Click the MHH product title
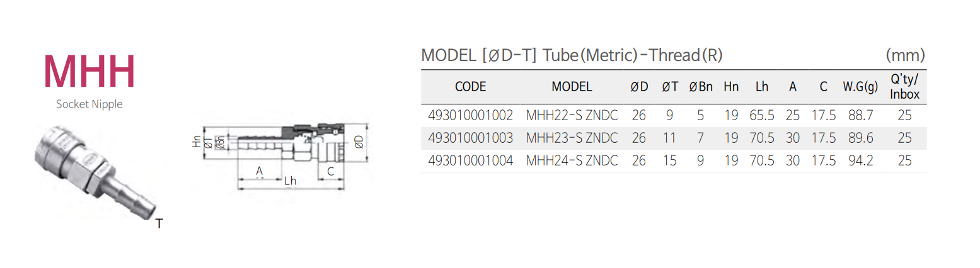980x268 pixels. point(89,72)
